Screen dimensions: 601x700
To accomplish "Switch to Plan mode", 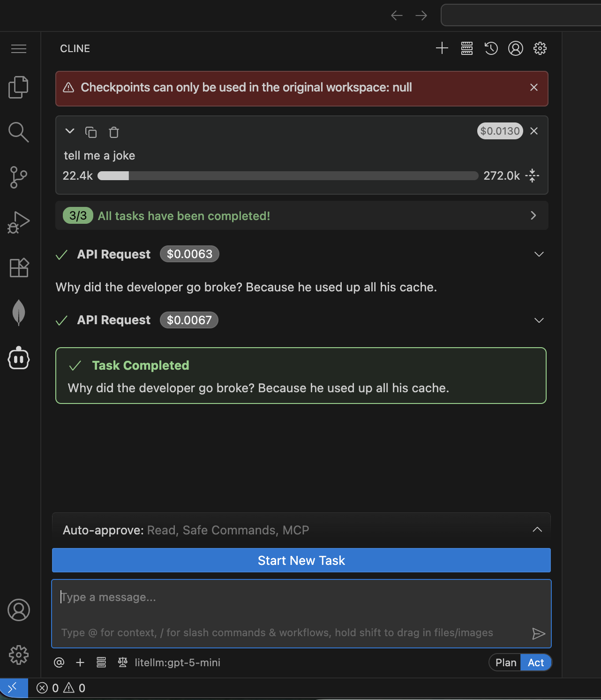I will click(x=505, y=662).
